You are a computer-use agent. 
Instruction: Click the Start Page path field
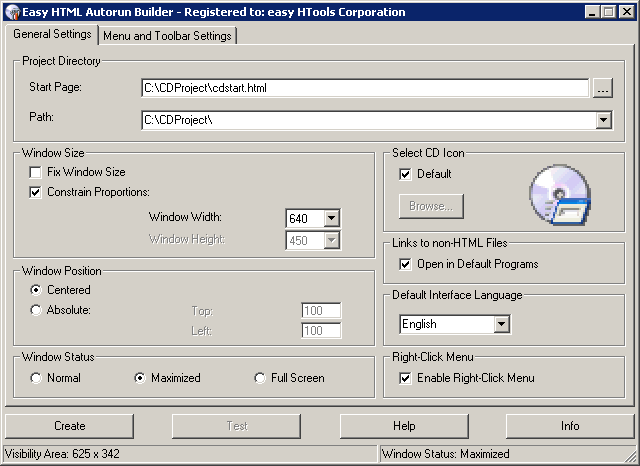coord(365,88)
